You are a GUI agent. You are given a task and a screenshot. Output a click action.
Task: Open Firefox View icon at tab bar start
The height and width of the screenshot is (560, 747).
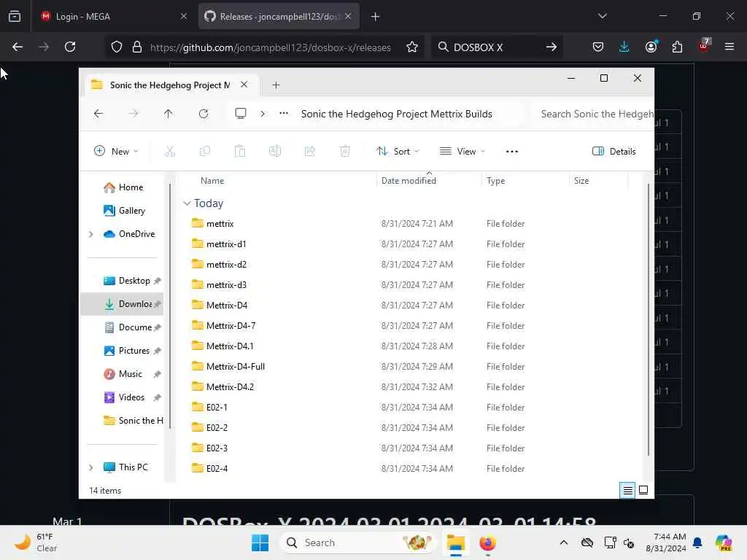point(15,16)
